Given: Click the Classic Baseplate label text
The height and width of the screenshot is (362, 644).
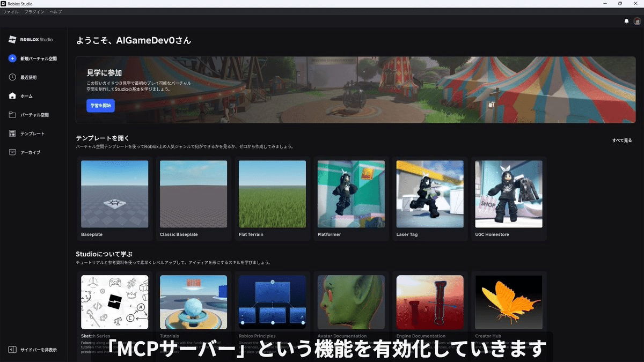Looking at the screenshot, I should pos(179,234).
